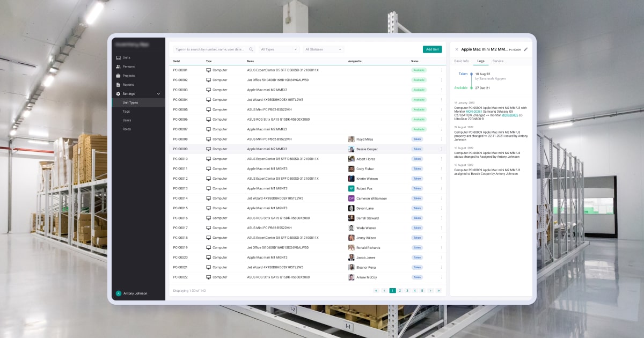Viewport: 644px width, 338px height.
Task: Click the edit pencil next to Apple Mac mini
Action: click(x=526, y=49)
